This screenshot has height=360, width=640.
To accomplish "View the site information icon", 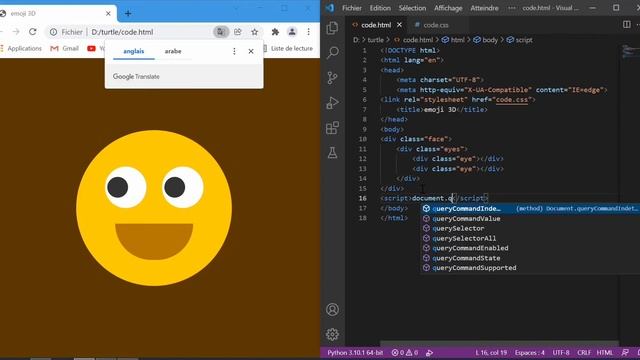I will pos(53,32).
